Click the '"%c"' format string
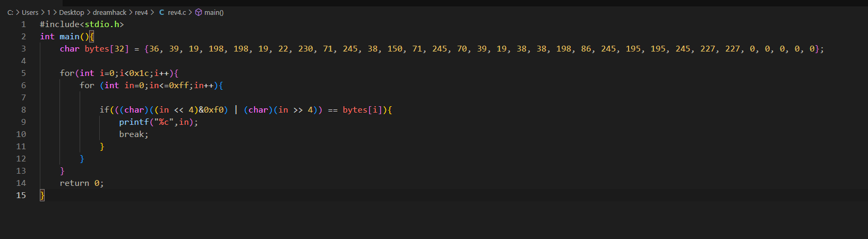This screenshot has height=239, width=868. pyautogui.click(x=164, y=122)
